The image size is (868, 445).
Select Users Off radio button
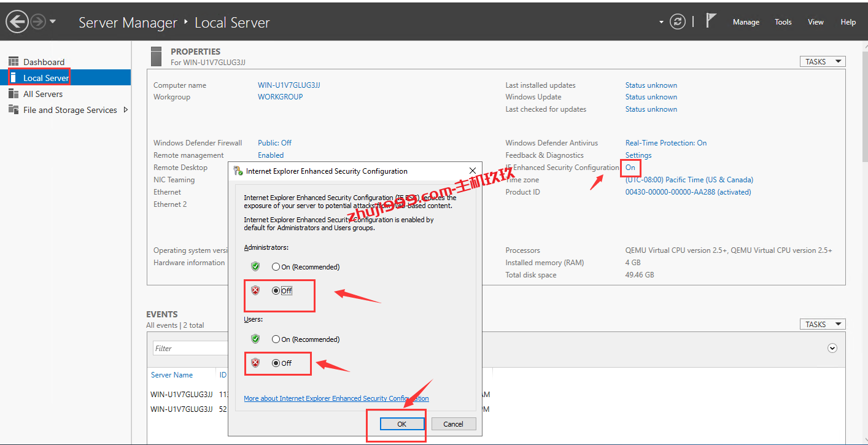click(276, 363)
